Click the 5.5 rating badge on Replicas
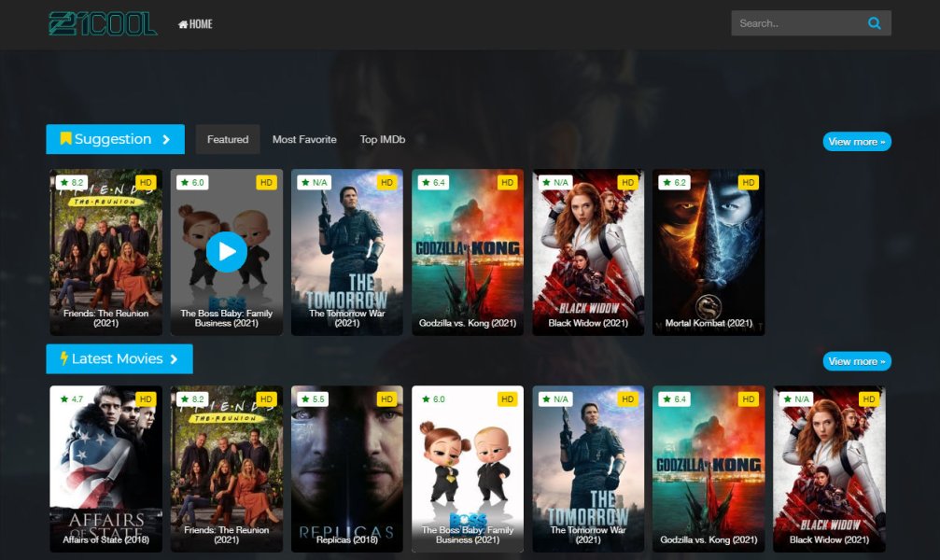940x560 pixels. [313, 399]
